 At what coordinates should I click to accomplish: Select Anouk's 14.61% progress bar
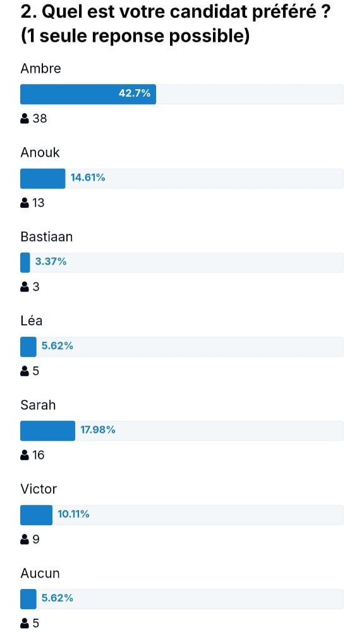[182, 179]
